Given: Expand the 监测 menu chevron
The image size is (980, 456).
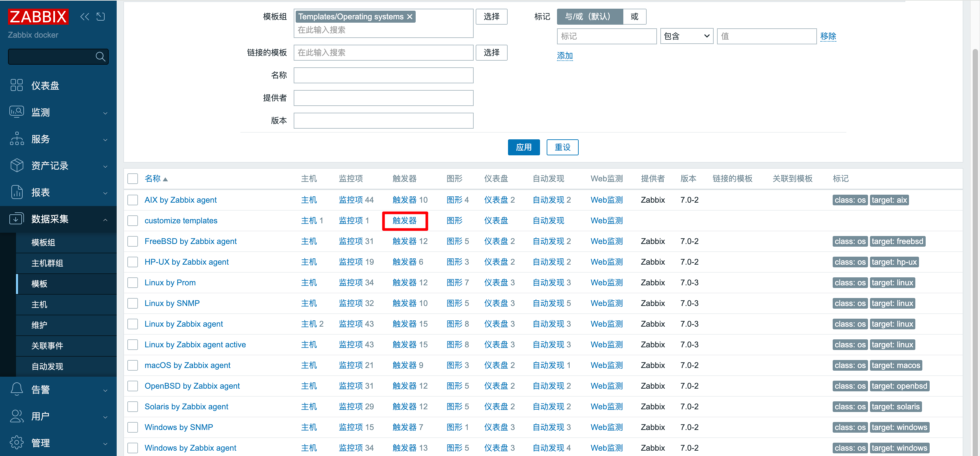Looking at the screenshot, I should [x=105, y=113].
